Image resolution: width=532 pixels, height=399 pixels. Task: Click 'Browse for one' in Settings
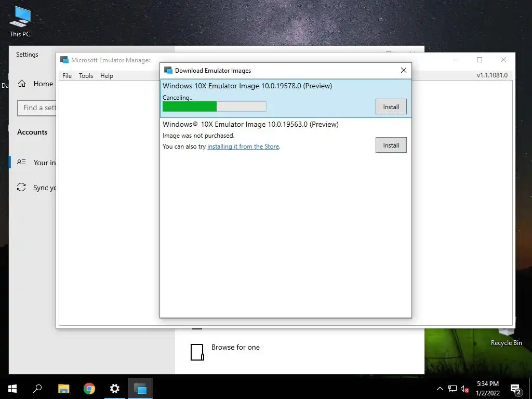[x=235, y=347]
